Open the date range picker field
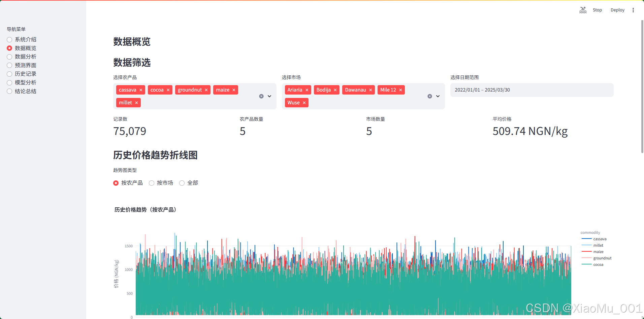Screen dimensions: 644x319 click(532, 90)
